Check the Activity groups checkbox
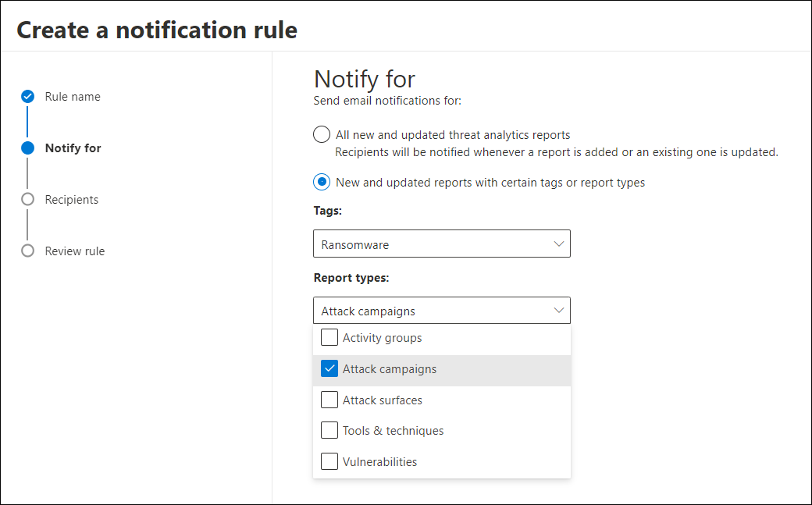The image size is (812, 505). (x=329, y=337)
